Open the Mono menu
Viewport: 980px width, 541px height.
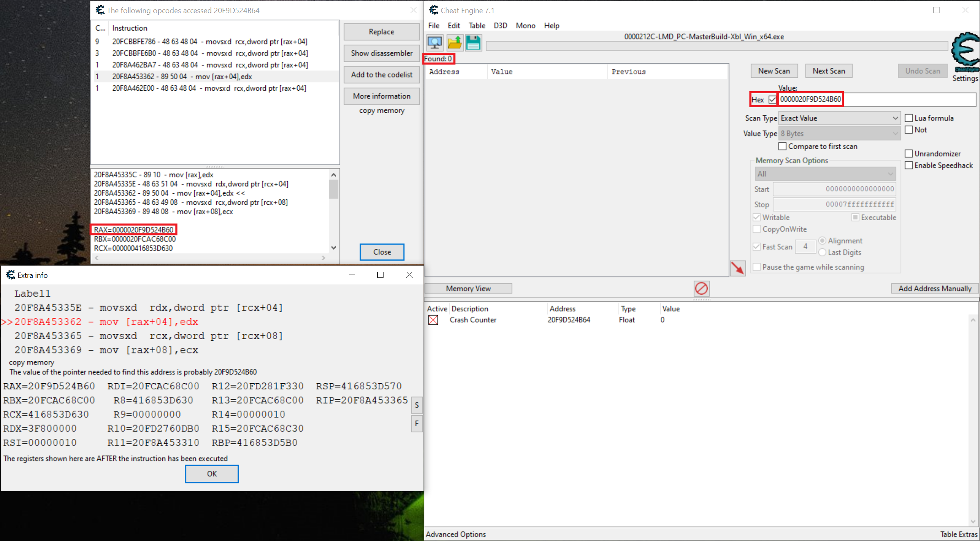click(525, 25)
